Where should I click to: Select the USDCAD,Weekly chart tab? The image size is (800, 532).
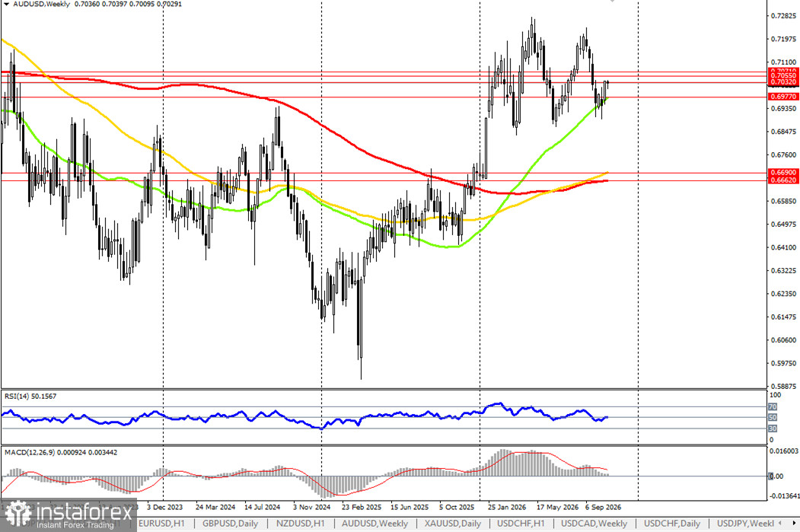pyautogui.click(x=594, y=524)
